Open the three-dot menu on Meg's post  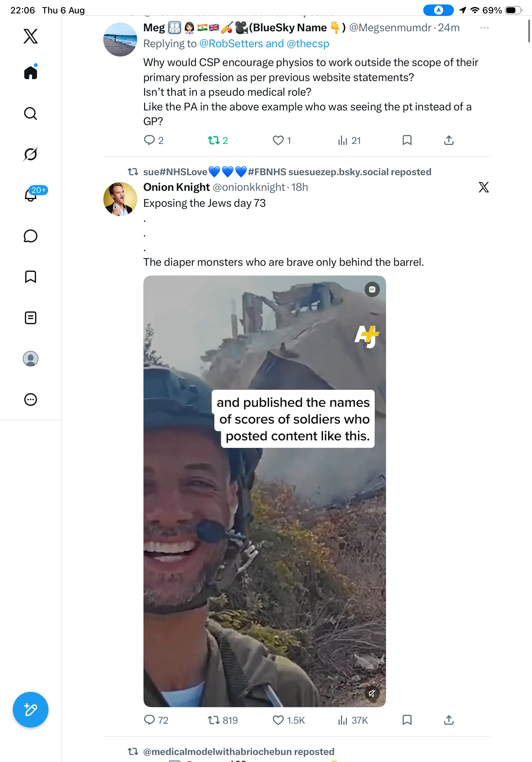[484, 28]
